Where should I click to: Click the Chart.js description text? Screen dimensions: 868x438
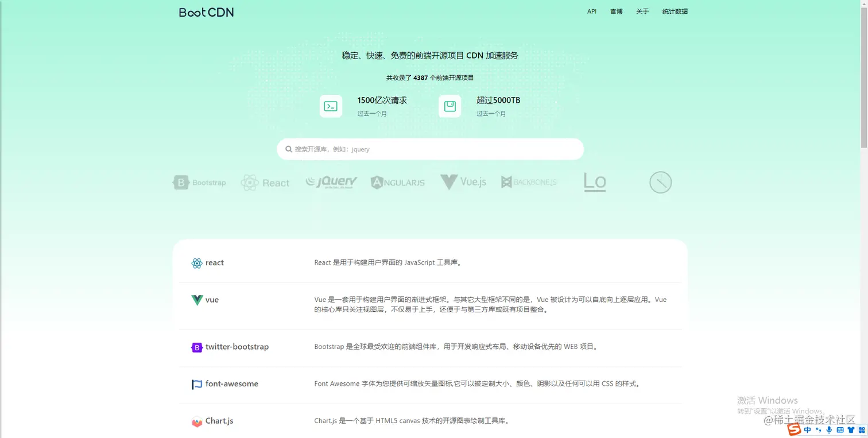point(412,421)
